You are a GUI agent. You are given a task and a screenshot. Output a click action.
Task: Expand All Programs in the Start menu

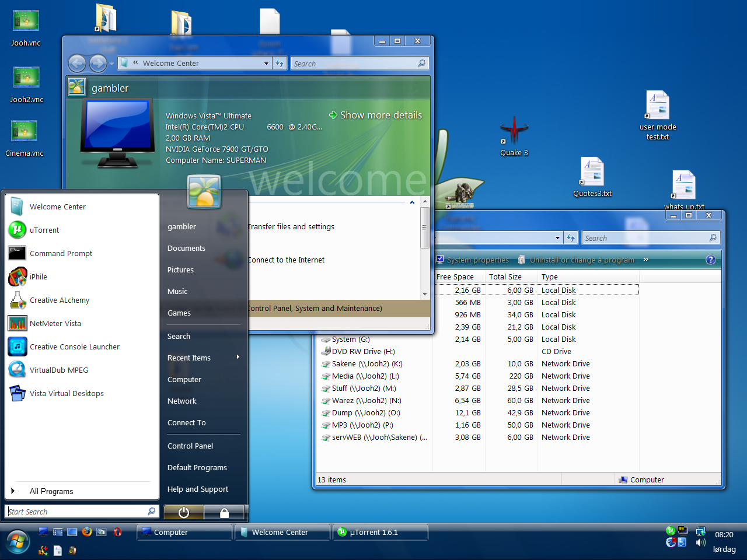tap(82, 491)
